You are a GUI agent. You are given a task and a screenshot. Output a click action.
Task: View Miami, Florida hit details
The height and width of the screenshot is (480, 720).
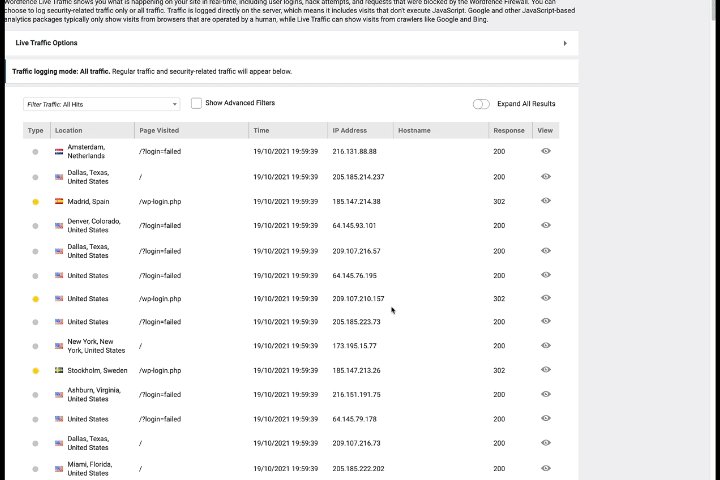546,468
